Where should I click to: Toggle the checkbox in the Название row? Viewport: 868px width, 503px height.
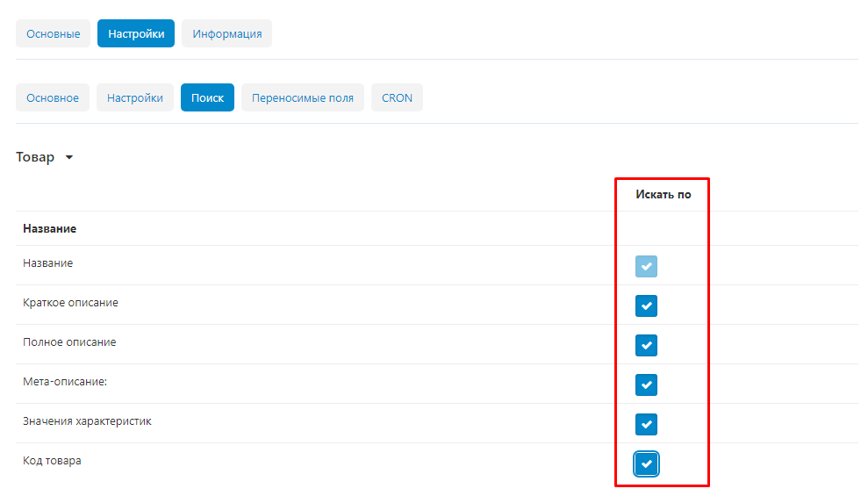point(646,267)
